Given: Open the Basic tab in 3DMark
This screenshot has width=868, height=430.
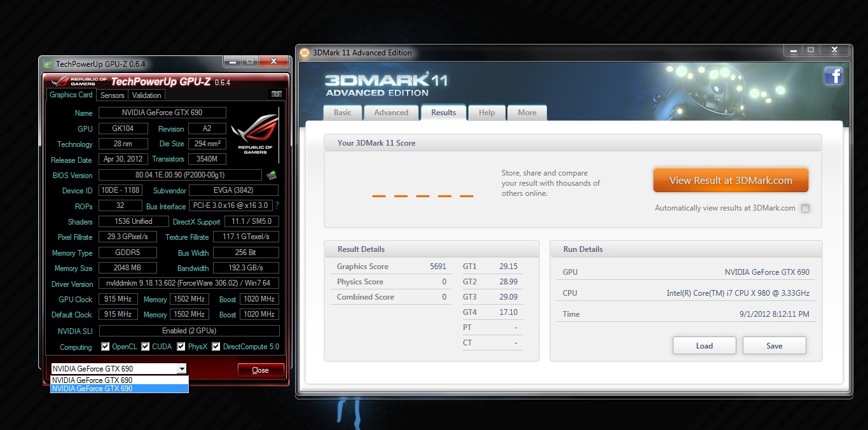Looking at the screenshot, I should pos(343,113).
